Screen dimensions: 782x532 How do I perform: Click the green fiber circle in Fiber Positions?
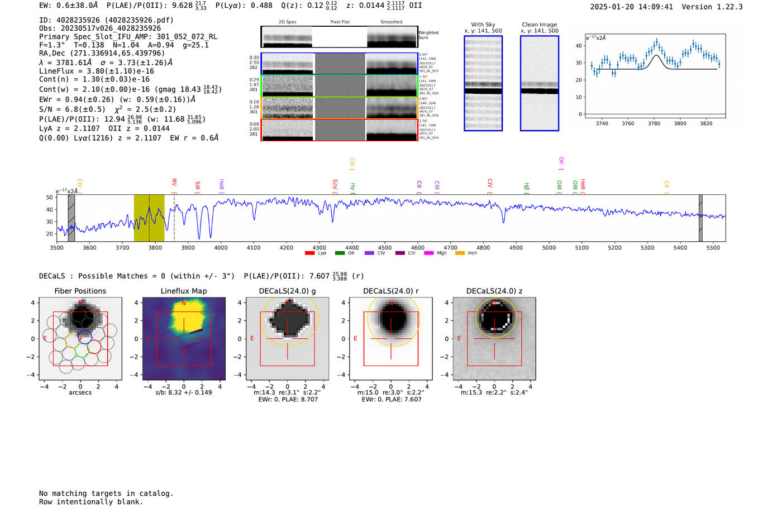coord(82,350)
